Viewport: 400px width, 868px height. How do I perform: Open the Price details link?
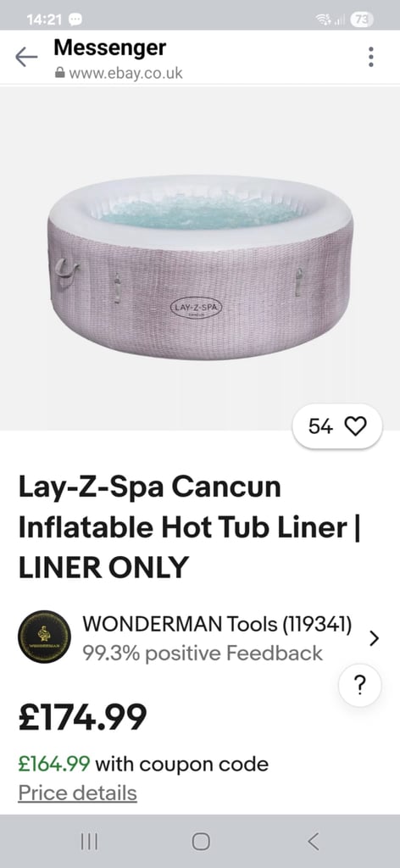coord(77,793)
